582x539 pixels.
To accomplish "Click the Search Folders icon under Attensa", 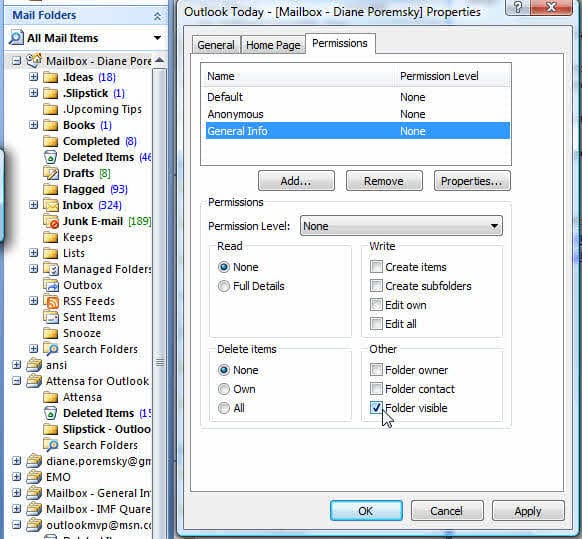I will 51,445.
